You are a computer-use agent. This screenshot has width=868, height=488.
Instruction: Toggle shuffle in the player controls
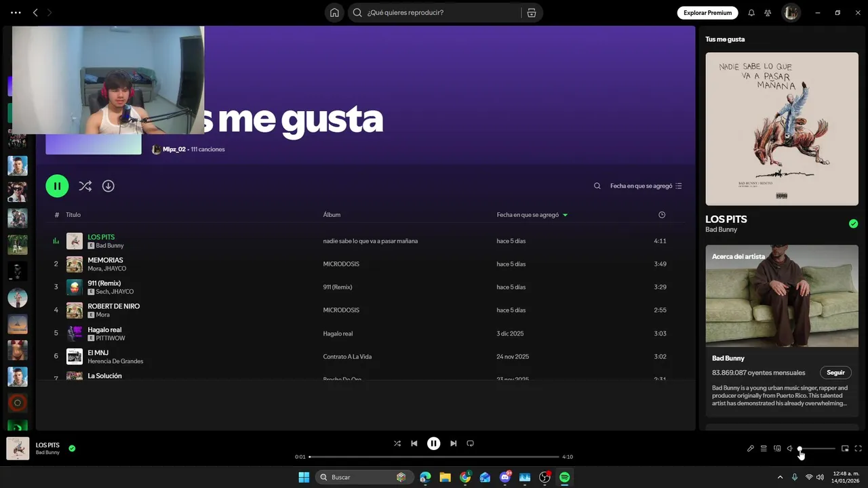coord(397,443)
